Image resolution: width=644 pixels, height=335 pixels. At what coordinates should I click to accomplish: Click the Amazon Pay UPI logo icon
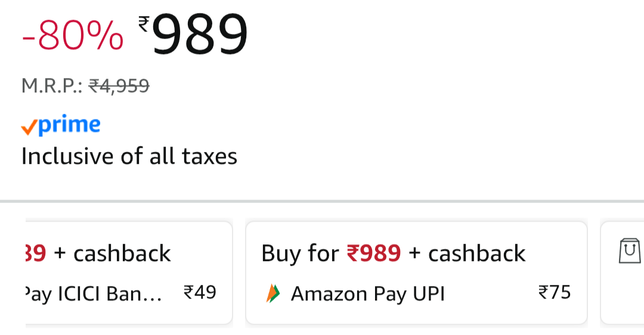click(273, 293)
